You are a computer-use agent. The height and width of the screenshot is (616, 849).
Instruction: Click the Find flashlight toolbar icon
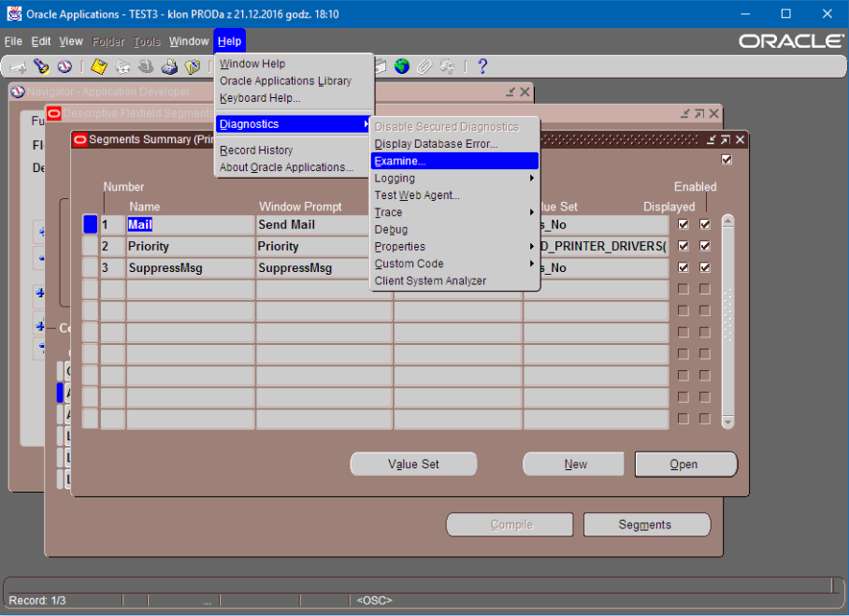[41, 66]
